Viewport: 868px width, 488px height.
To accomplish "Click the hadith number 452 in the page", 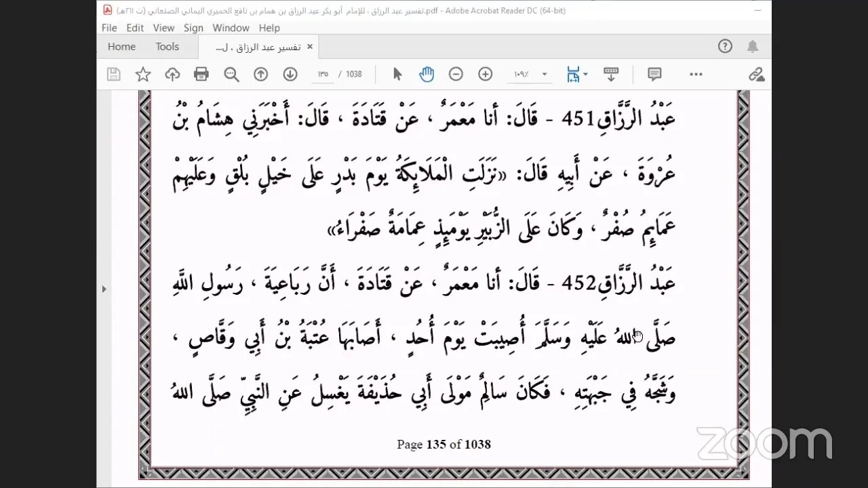I will [579, 283].
